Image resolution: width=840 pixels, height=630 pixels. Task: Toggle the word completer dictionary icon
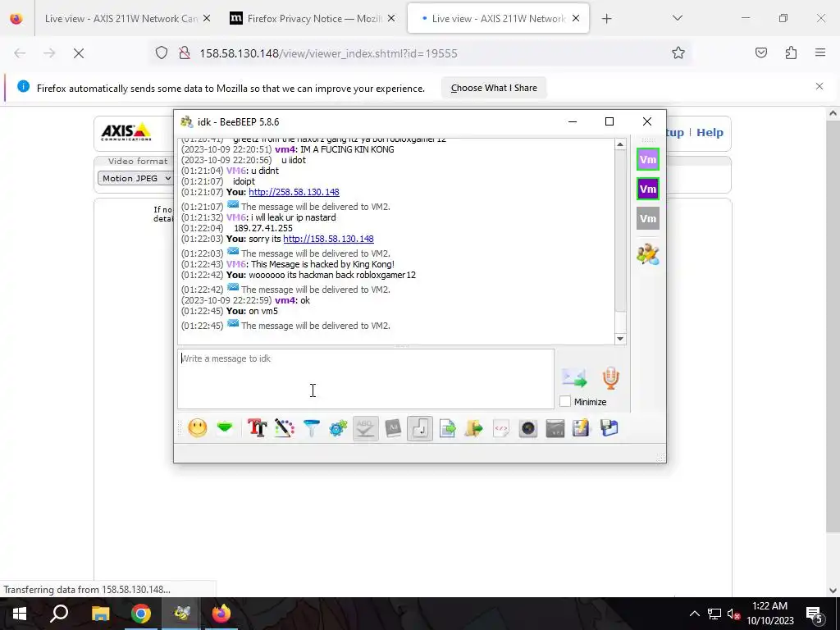[x=393, y=428]
